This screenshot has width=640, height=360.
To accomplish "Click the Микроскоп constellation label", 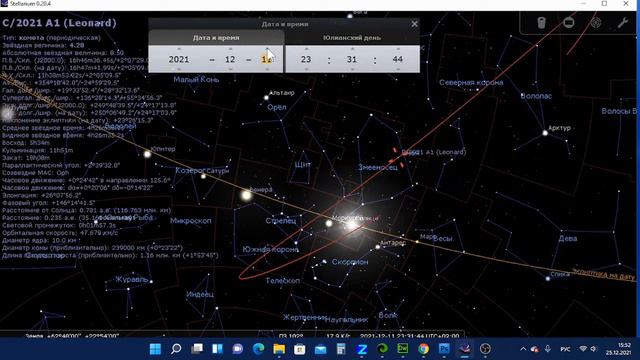I will [x=191, y=220].
